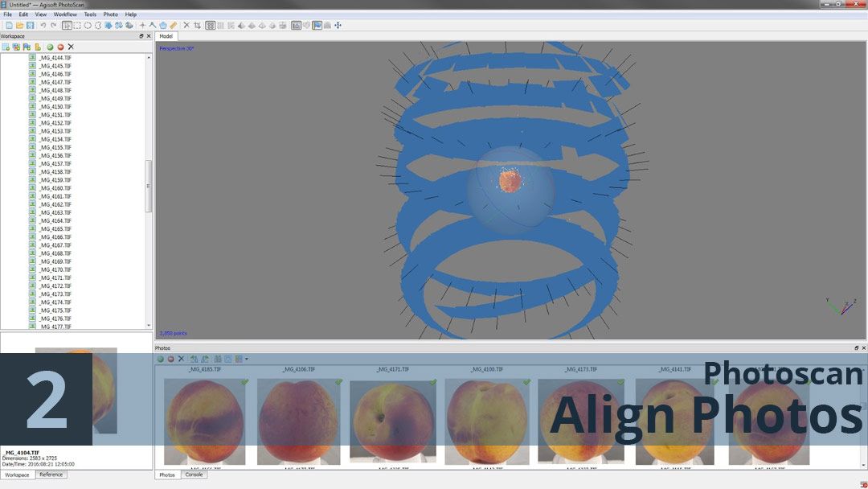Click Add Photos in Workspace toolbar
The image size is (868, 489).
(x=16, y=47)
